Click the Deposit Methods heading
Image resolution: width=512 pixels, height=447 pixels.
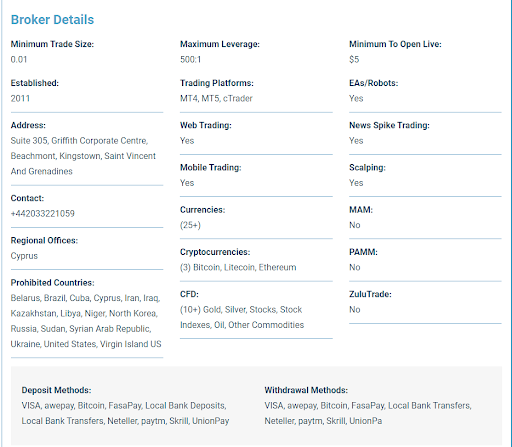(56, 390)
